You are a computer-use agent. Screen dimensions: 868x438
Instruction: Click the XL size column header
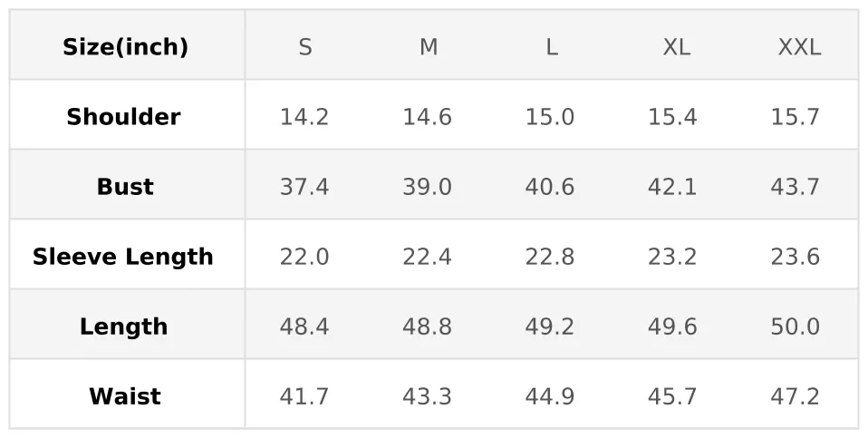[x=676, y=47]
